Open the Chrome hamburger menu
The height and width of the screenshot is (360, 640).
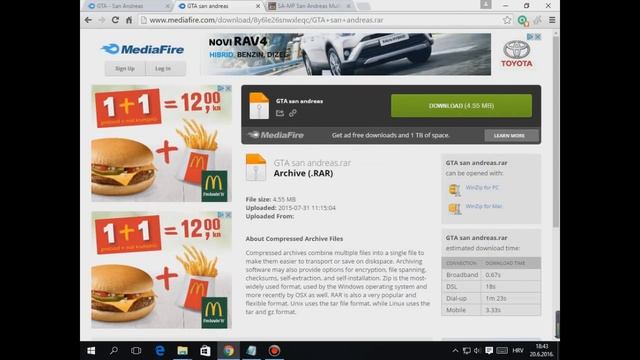pos(552,20)
